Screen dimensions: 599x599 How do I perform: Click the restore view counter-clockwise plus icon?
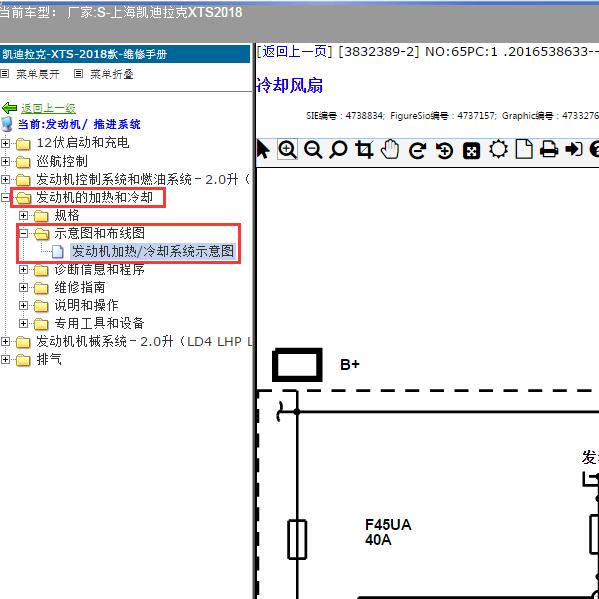[444, 150]
